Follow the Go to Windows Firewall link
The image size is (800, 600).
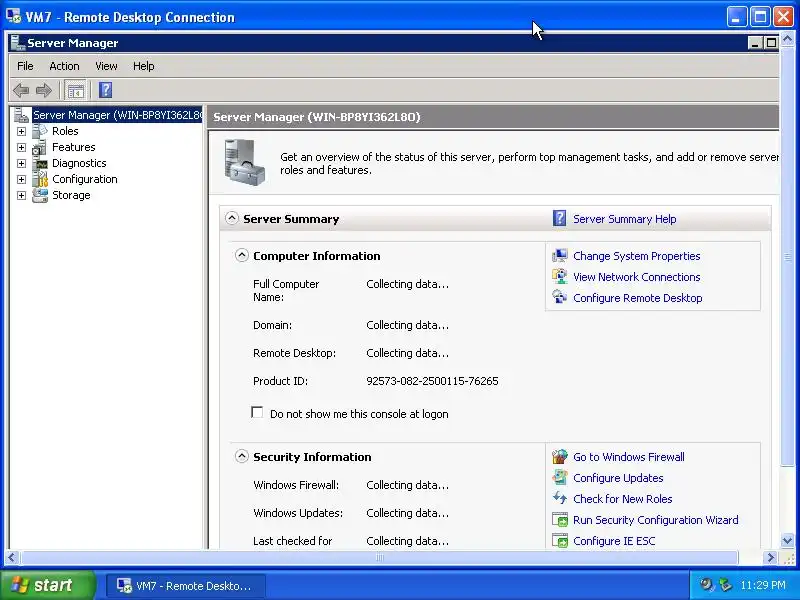click(x=629, y=457)
